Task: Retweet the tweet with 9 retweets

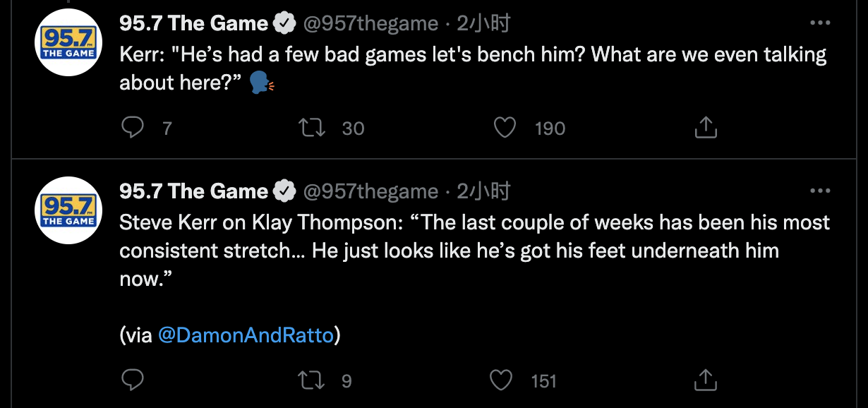Action: [x=311, y=380]
